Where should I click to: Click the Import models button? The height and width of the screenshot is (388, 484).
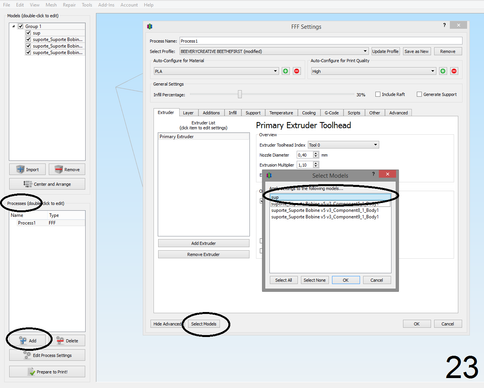(x=28, y=169)
